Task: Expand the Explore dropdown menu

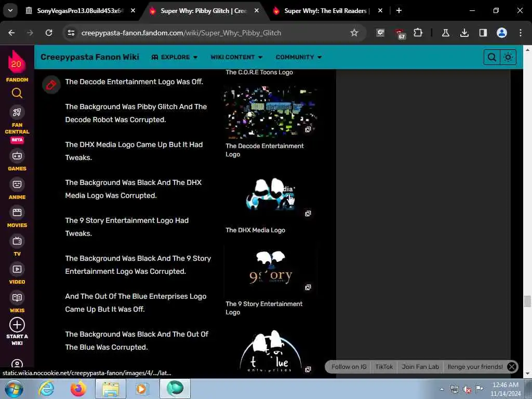Action: click(x=175, y=57)
